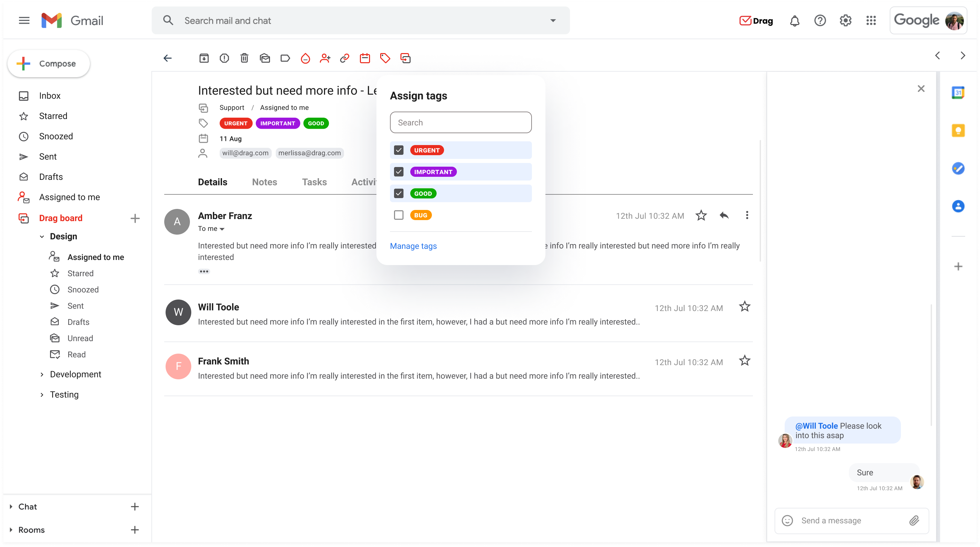
Task: Reply to Amber Franz's message
Action: click(724, 215)
